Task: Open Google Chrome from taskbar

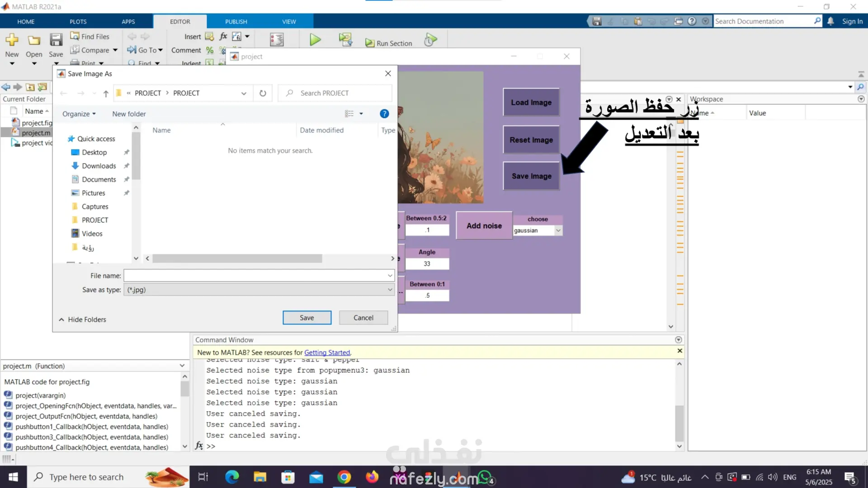Action: click(x=344, y=477)
